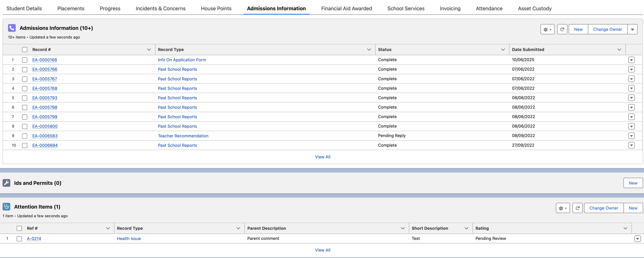Image resolution: width=644 pixels, height=258 pixels.
Task: Open attention item link A-0214
Action: tap(34, 239)
